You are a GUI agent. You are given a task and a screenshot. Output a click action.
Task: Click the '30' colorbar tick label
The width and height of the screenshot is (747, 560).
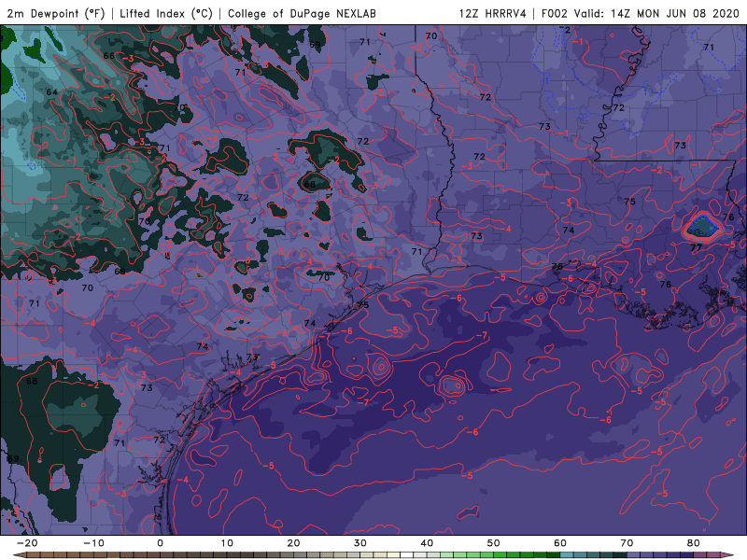point(360,543)
